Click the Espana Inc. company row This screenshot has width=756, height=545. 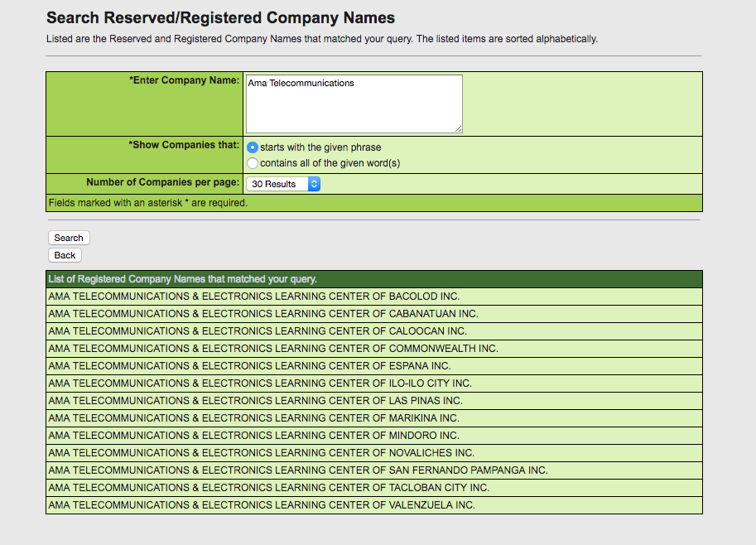[x=374, y=365]
